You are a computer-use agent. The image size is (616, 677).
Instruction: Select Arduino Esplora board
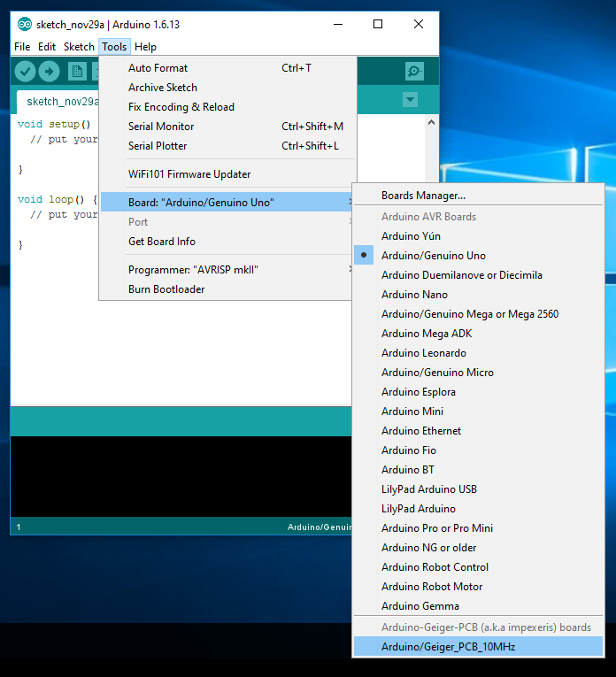point(478,392)
